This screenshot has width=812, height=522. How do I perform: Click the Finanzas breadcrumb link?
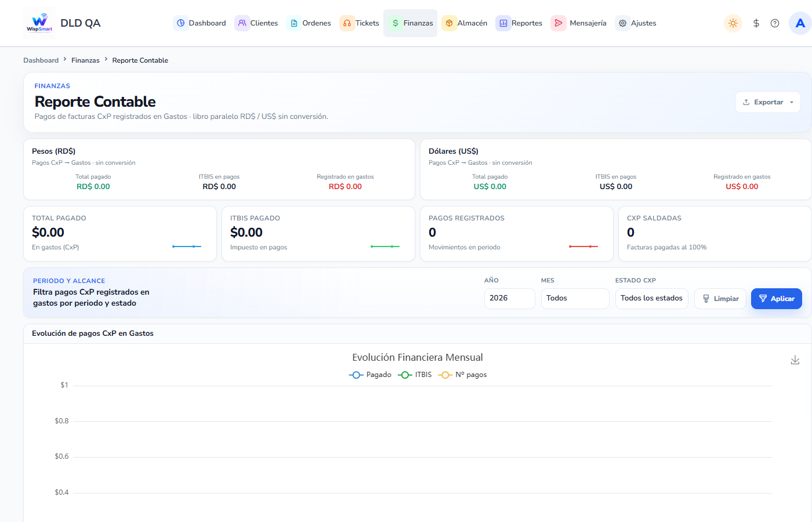(85, 60)
